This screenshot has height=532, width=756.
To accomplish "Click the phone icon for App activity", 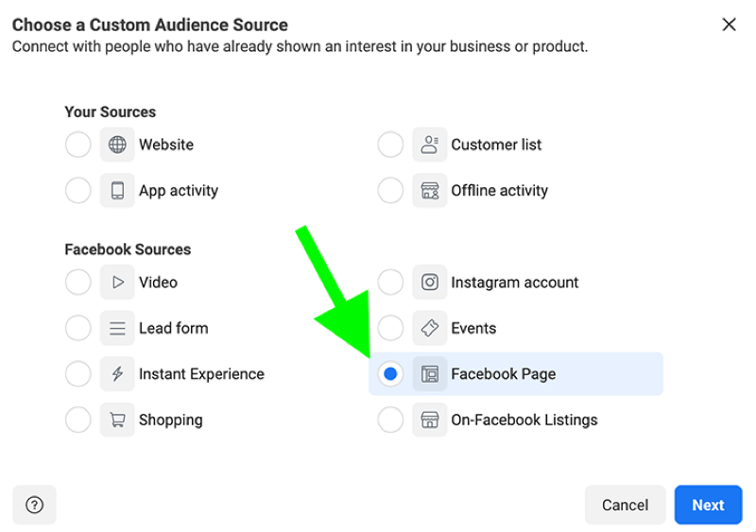I will click(117, 191).
